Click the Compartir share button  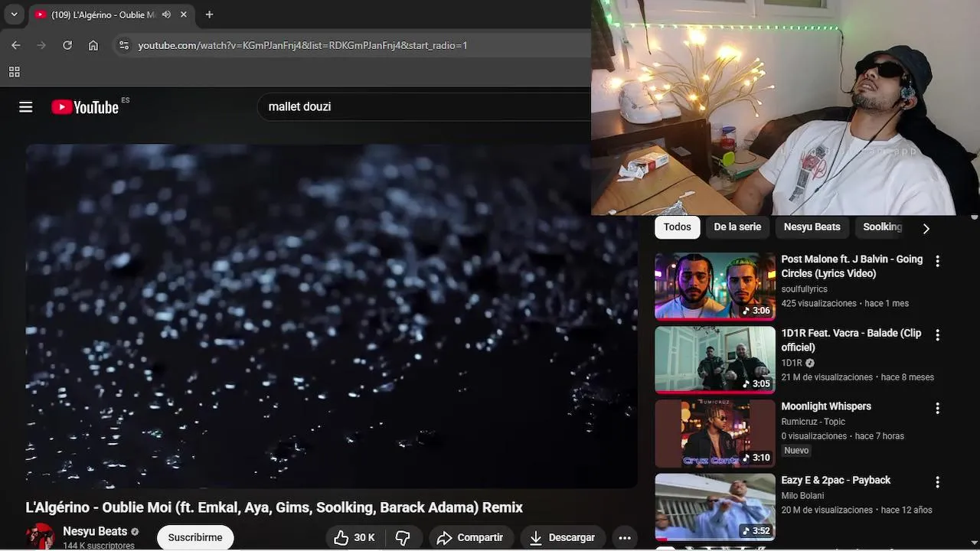[x=470, y=538]
